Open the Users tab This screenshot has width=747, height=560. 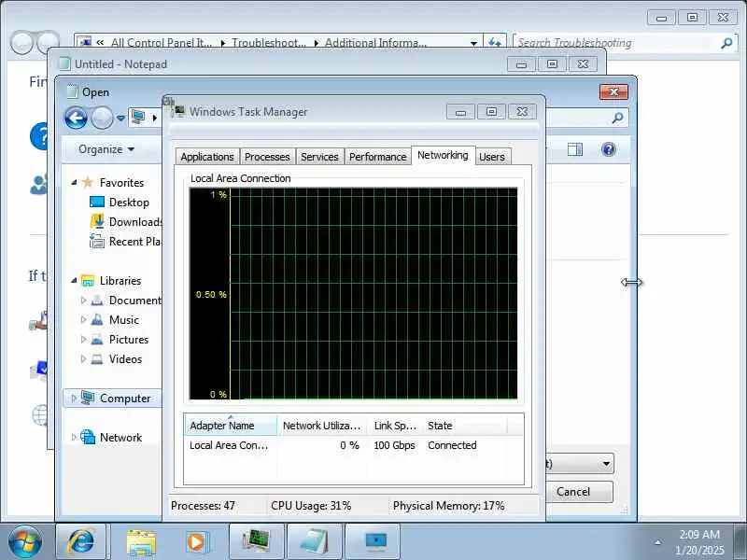pos(492,157)
